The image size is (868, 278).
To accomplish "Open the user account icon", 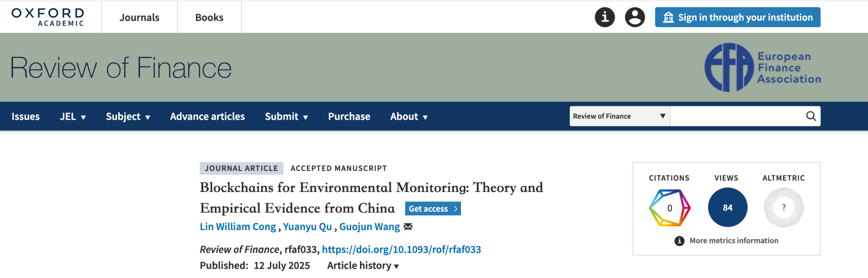I will 634,17.
